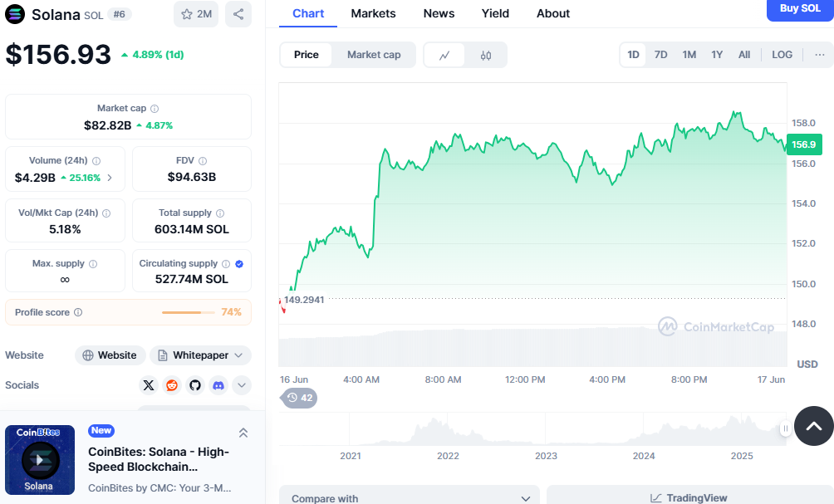
Task: Open Market cap info icon
Action: click(155, 109)
